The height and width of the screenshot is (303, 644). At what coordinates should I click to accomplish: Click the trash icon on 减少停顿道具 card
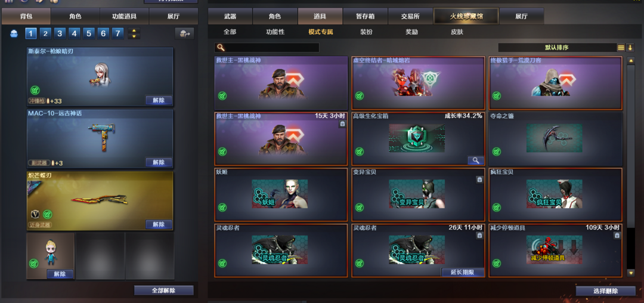pos(617,235)
